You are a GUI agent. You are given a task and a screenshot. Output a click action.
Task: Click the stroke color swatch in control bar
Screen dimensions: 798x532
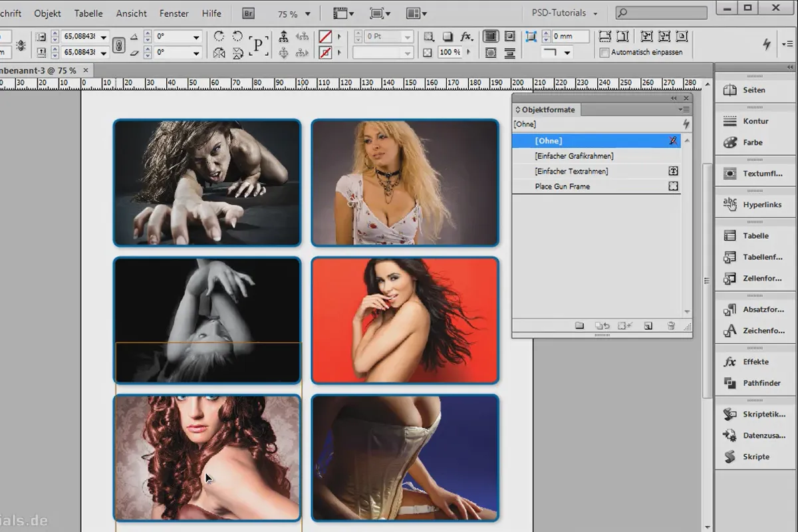325,53
